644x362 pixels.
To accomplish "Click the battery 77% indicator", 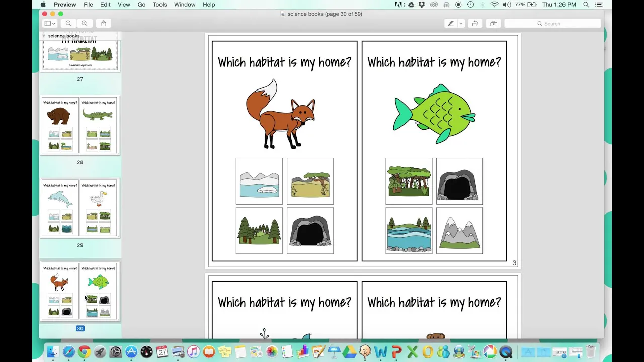I will coord(526,4).
